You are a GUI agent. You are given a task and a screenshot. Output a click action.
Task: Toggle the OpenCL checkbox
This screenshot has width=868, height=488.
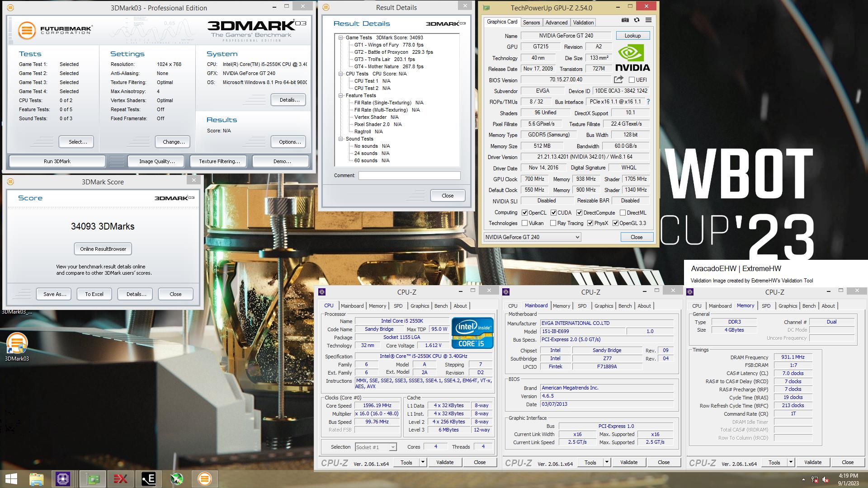point(524,212)
